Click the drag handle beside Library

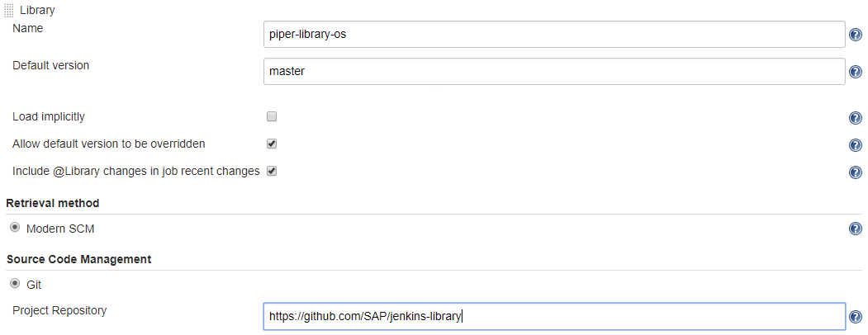9,11
